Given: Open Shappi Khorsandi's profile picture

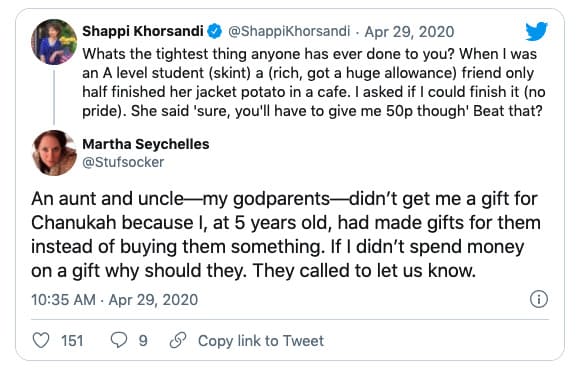Looking at the screenshot, I should pos(54,42).
